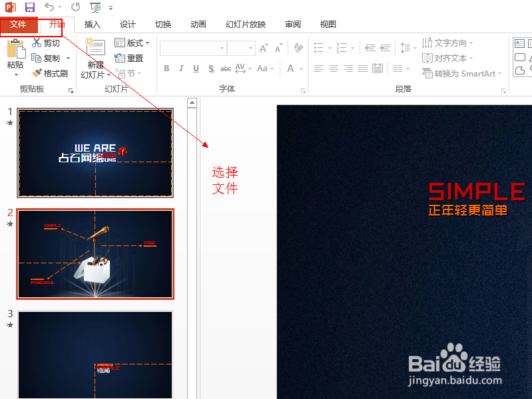The image size is (532, 399).
Task: Toggle Strikethrough (abc) formatting
Action: (226, 68)
